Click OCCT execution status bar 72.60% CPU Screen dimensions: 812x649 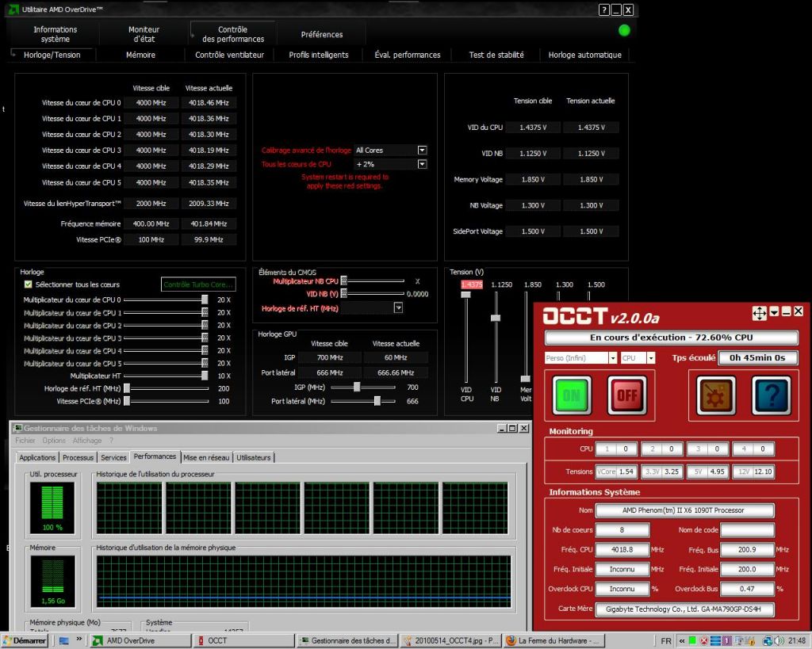point(671,338)
